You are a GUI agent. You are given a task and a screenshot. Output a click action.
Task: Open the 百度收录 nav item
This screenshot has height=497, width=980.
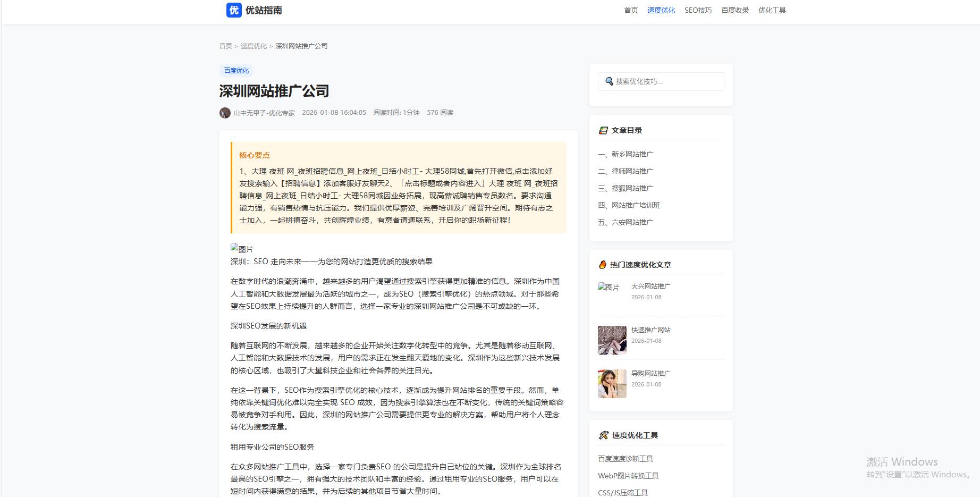735,10
